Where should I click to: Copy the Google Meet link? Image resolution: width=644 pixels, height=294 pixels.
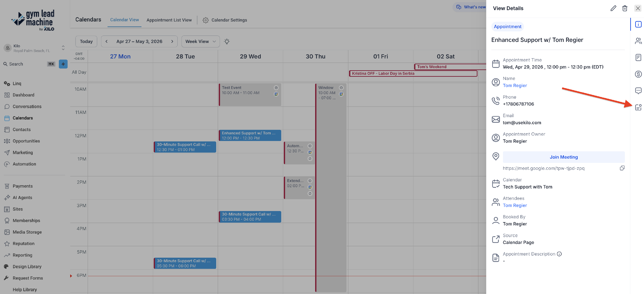click(x=622, y=168)
